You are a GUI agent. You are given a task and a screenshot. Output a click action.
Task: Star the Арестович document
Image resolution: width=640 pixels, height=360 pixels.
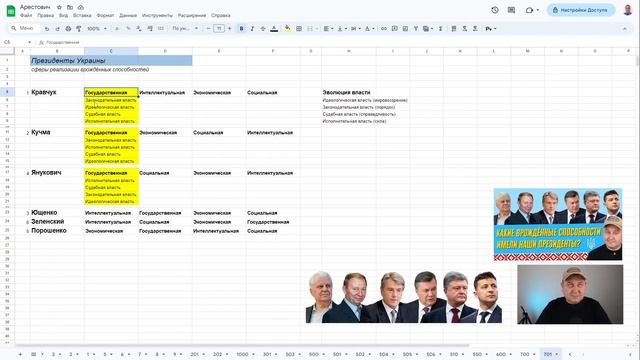tap(59, 7)
